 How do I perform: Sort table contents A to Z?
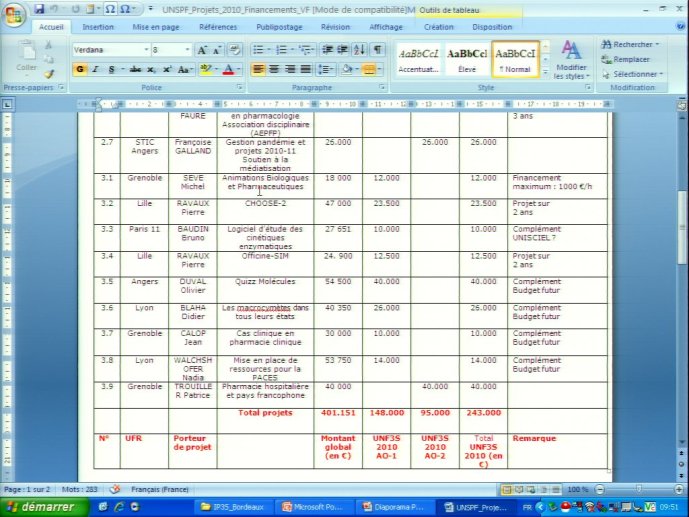tap(359, 50)
